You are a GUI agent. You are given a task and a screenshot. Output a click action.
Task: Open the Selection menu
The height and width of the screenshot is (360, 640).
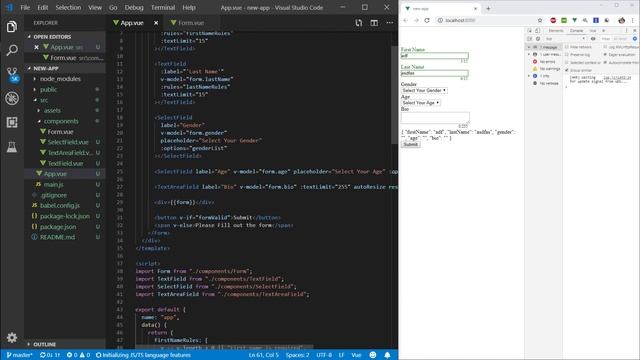coord(68,7)
